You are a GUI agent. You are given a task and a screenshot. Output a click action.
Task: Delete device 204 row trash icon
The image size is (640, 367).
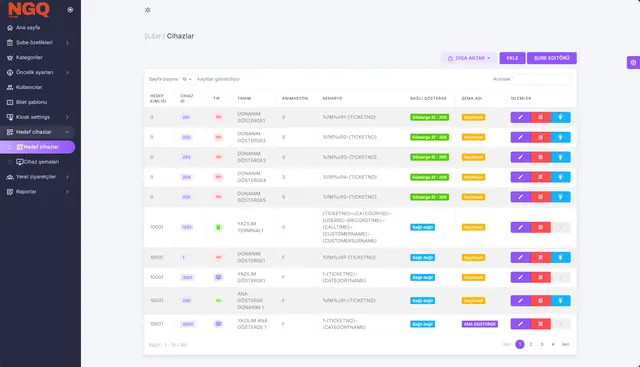(x=540, y=177)
